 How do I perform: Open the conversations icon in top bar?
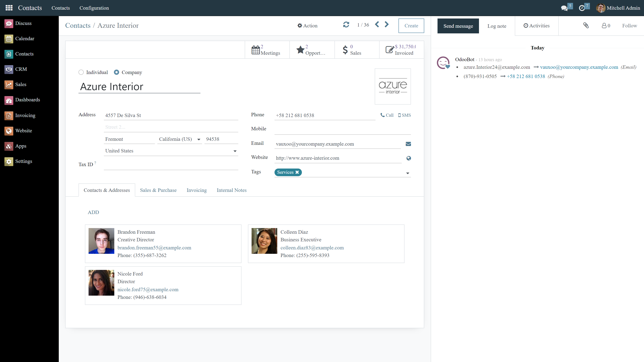point(564,8)
